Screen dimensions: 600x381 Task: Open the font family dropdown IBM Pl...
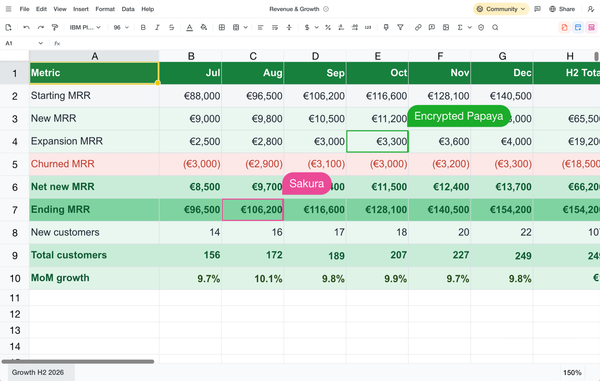click(x=85, y=27)
